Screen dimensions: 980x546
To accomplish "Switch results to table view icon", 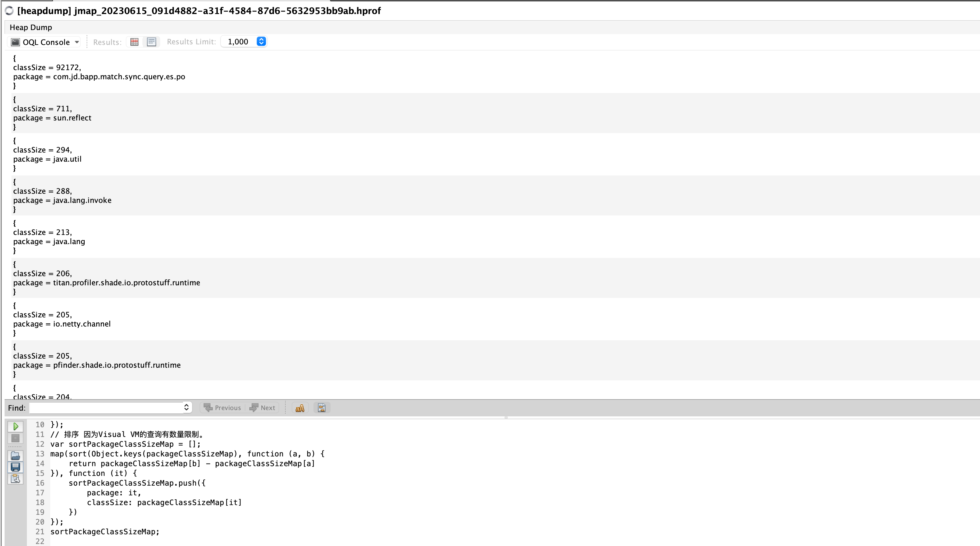I will coord(134,42).
